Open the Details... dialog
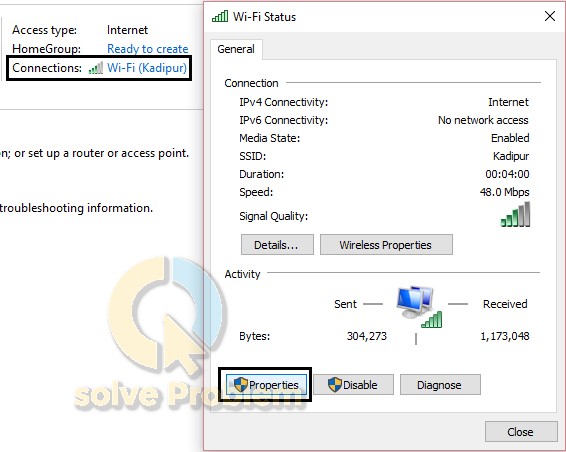This screenshot has height=452, width=566. (277, 244)
